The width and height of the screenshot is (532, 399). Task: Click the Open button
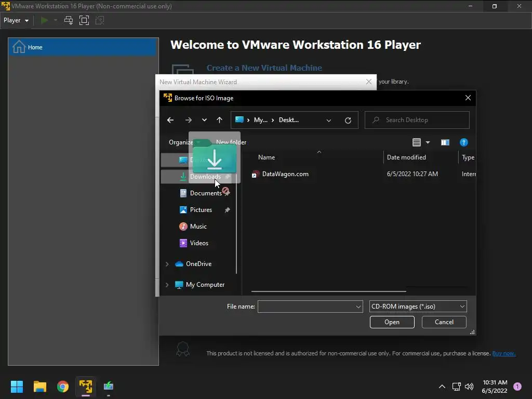(392, 322)
